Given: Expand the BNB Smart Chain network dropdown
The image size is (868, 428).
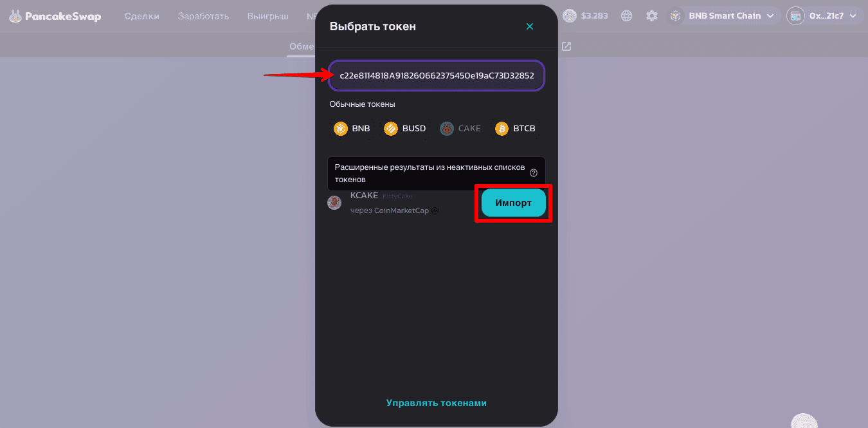Looking at the screenshot, I should click(x=725, y=16).
